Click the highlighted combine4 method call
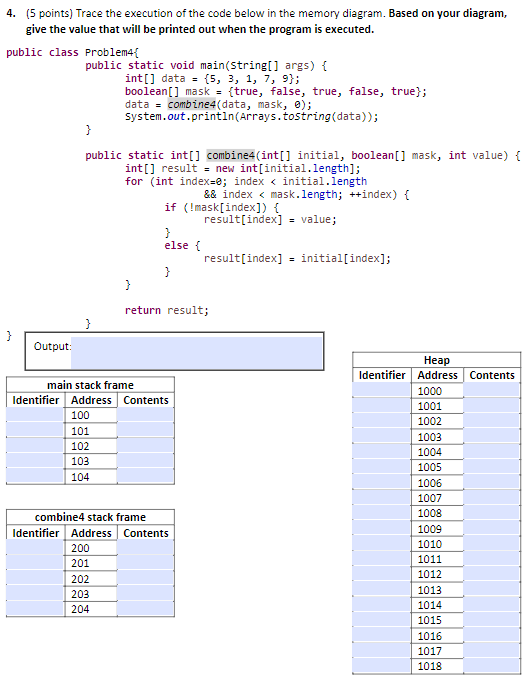The image size is (527, 692). click(192, 104)
